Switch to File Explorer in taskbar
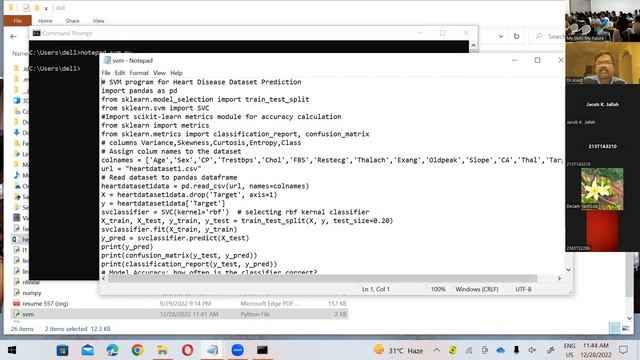 tap(162, 350)
